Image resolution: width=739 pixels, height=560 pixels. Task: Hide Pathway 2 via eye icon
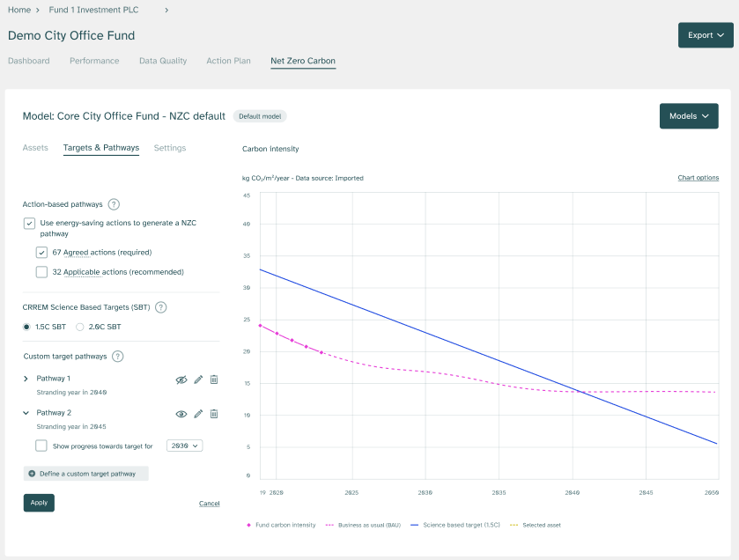tap(181, 414)
